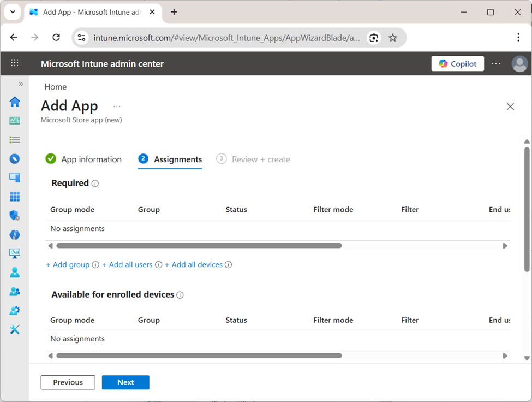Image resolution: width=532 pixels, height=402 pixels.
Task: Go back to the App information step
Action: [x=91, y=159]
